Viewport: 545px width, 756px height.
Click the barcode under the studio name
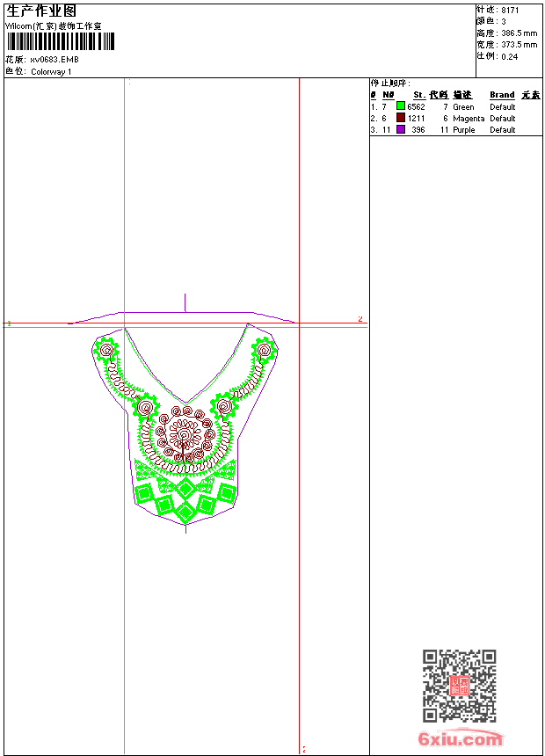61,41
